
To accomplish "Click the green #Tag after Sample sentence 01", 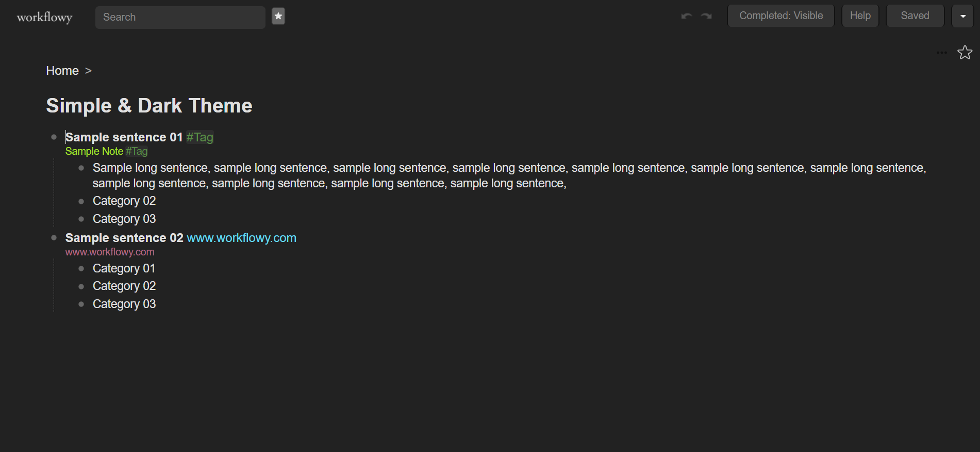I will coord(200,137).
